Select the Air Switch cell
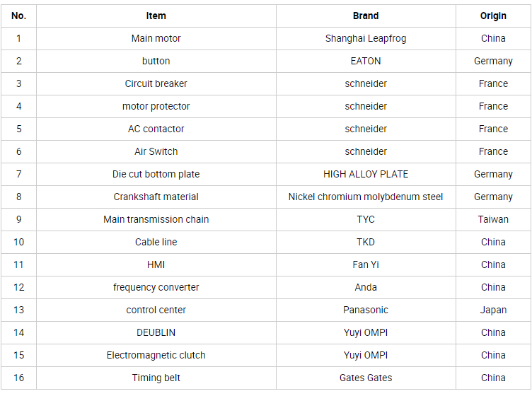Viewport: 532px width, 396px height. tap(156, 151)
